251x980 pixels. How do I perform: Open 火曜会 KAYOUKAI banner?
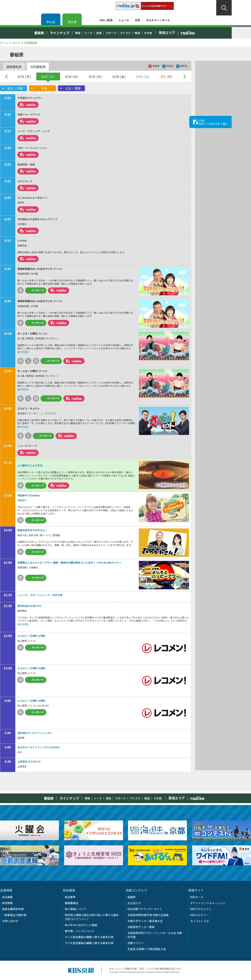(29, 830)
